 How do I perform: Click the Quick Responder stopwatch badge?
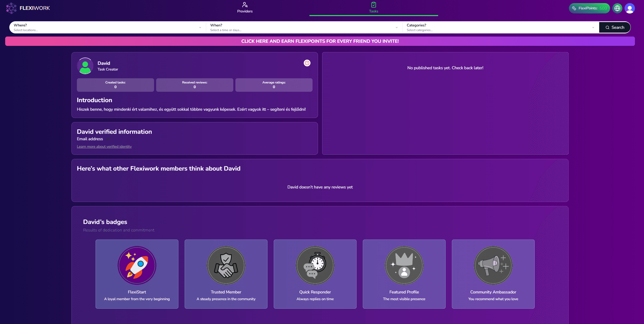click(x=315, y=265)
